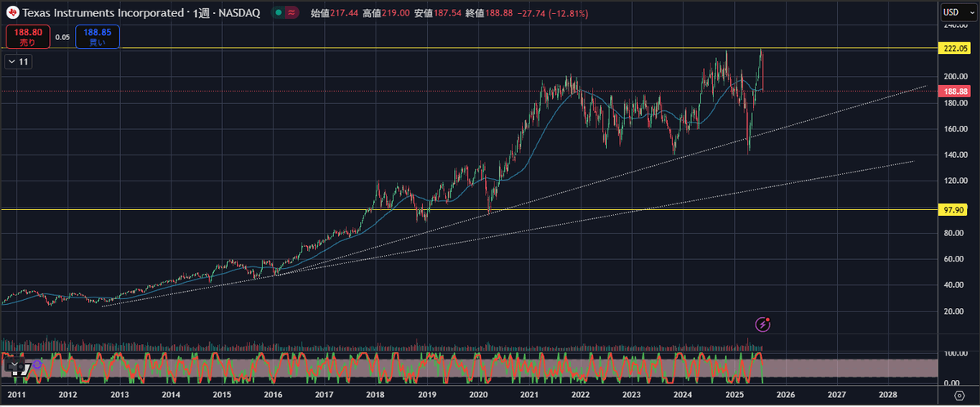Screen dimensions: 980x407
Task: Click the purple circular icon in the indicator pane
Action: 36,363
